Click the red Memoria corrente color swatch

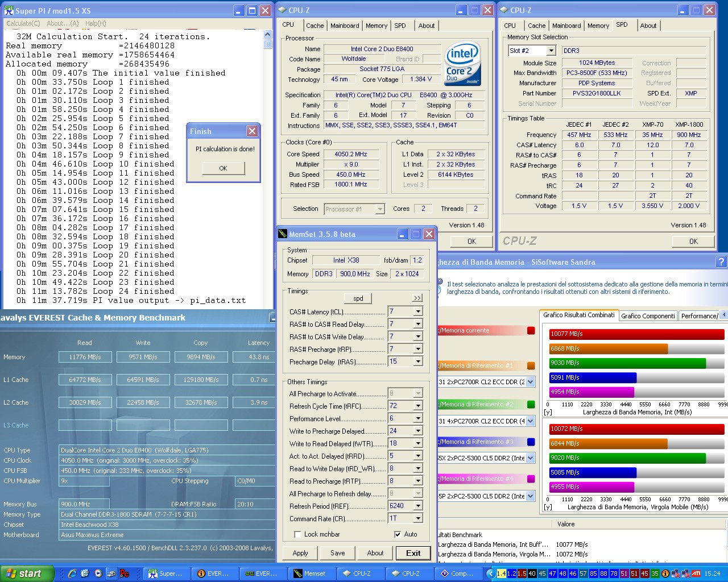pos(531,330)
